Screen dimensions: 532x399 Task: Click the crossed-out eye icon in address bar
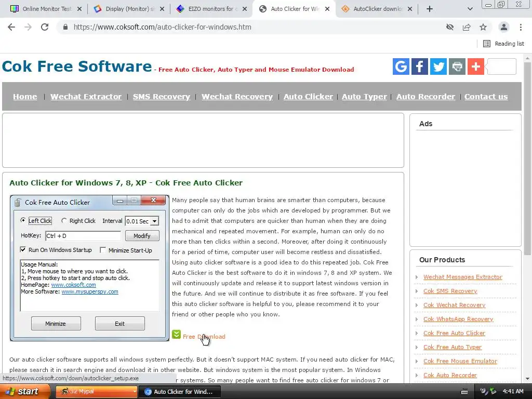[x=450, y=27]
